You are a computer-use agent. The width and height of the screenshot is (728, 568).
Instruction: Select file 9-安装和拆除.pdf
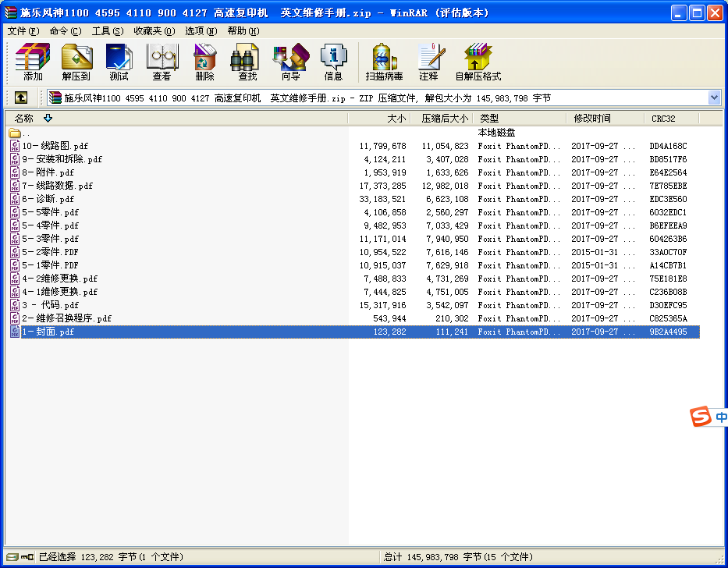coord(62,159)
